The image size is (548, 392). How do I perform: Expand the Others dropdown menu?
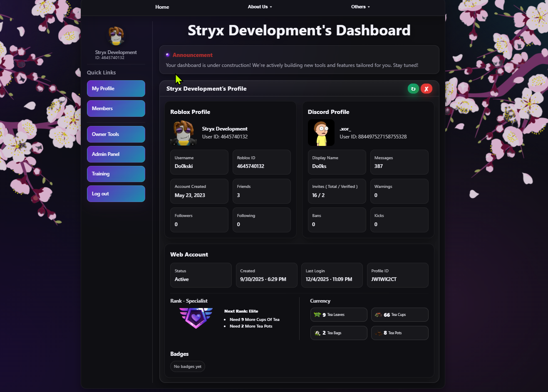pos(360,7)
